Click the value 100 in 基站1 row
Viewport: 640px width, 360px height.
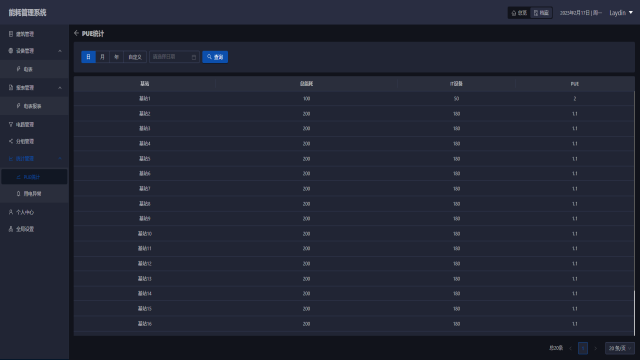click(307, 99)
